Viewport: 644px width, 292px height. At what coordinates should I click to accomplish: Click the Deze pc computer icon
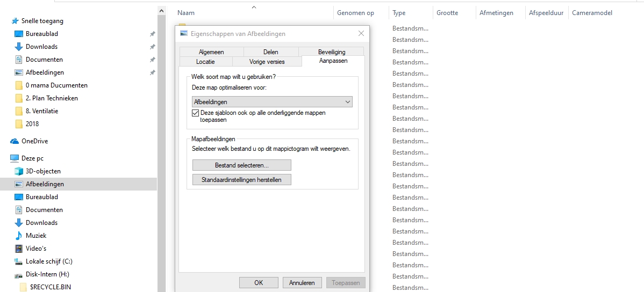(x=15, y=158)
